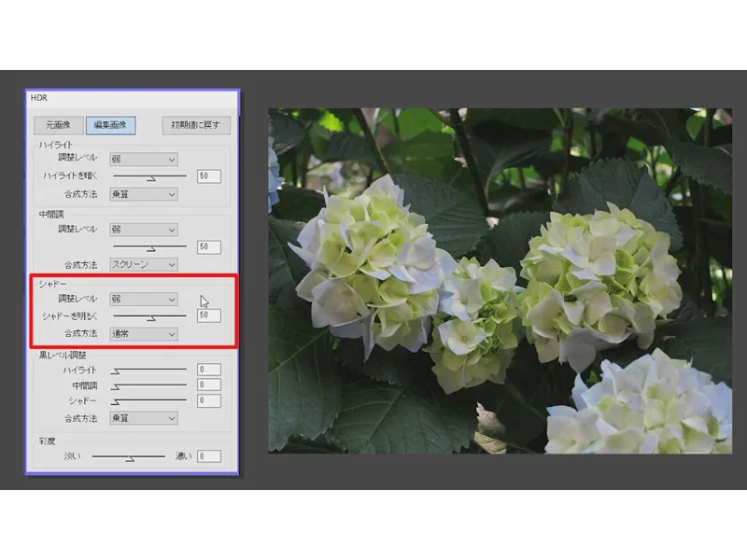Click the ハイライトを暗く slider
This screenshot has height=560, width=747.
(x=149, y=176)
